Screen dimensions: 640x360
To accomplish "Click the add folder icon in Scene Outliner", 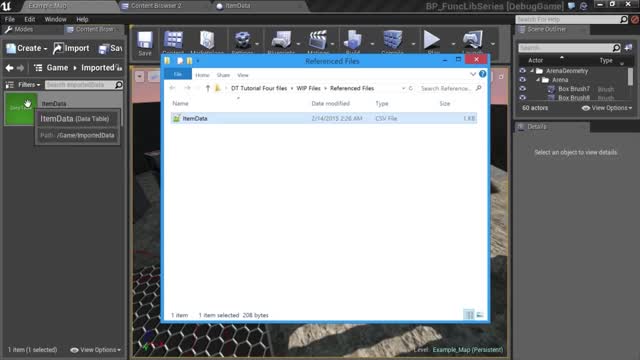I will click(x=628, y=48).
